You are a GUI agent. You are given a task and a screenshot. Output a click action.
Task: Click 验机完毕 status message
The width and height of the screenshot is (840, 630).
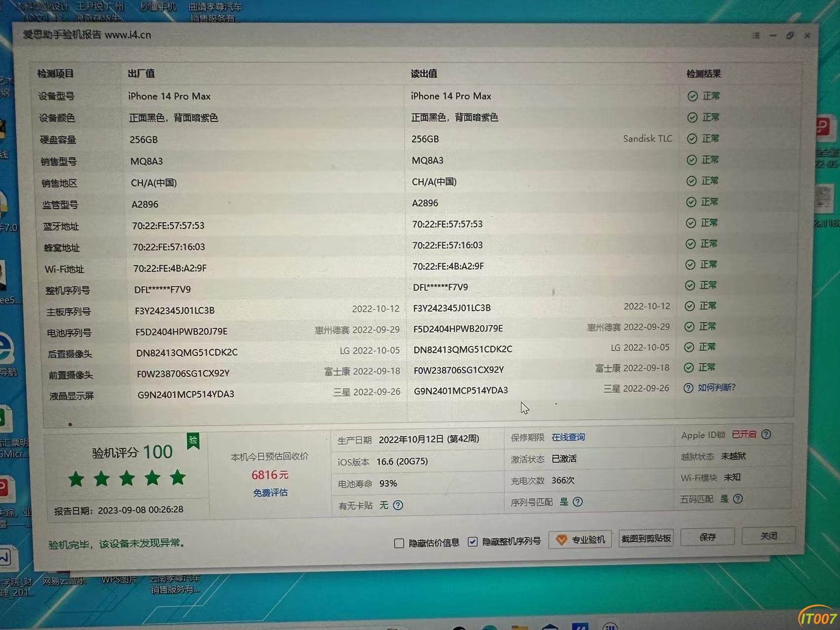coord(116,544)
